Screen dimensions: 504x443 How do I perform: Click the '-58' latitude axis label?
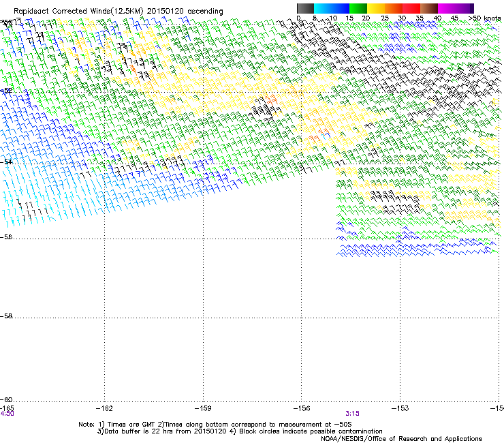coord(6,316)
